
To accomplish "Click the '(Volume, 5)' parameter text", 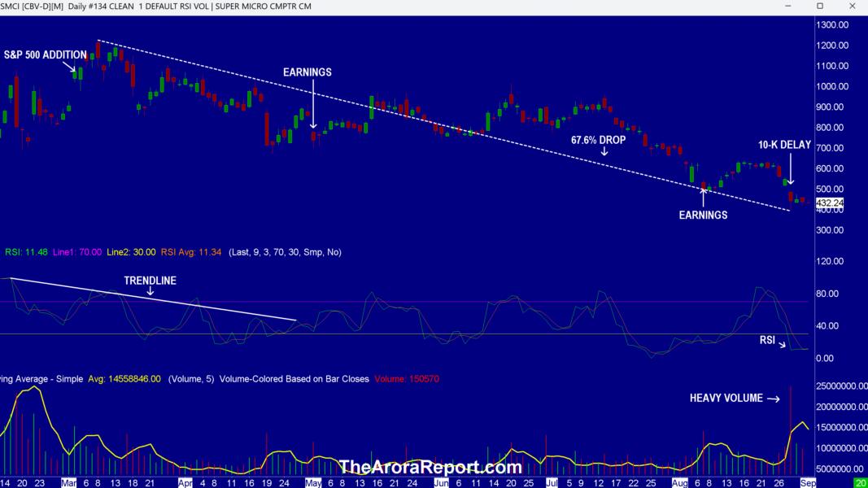I will tap(191, 380).
